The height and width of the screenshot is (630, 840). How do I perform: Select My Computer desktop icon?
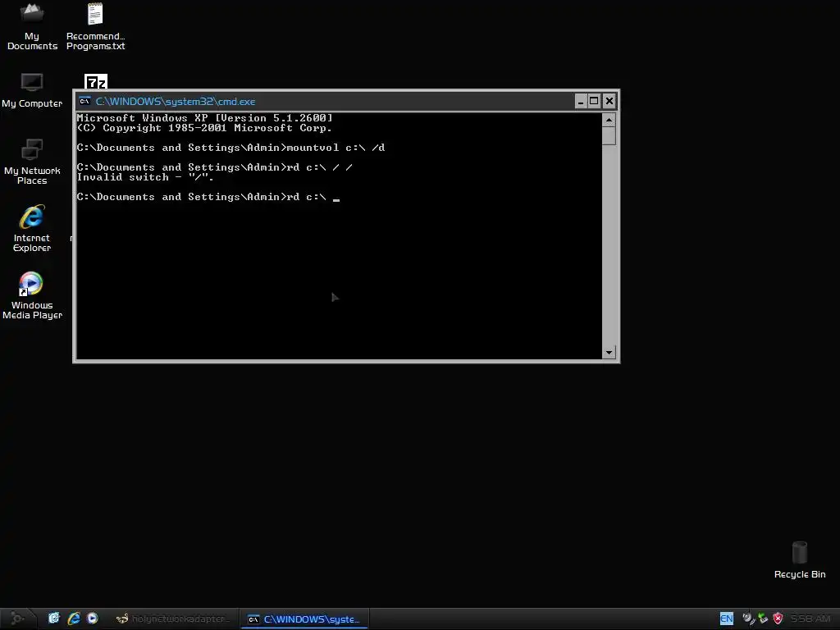tap(32, 90)
